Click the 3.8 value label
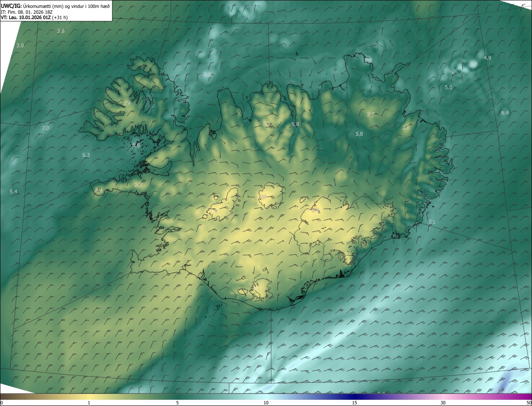 [x=61, y=31]
